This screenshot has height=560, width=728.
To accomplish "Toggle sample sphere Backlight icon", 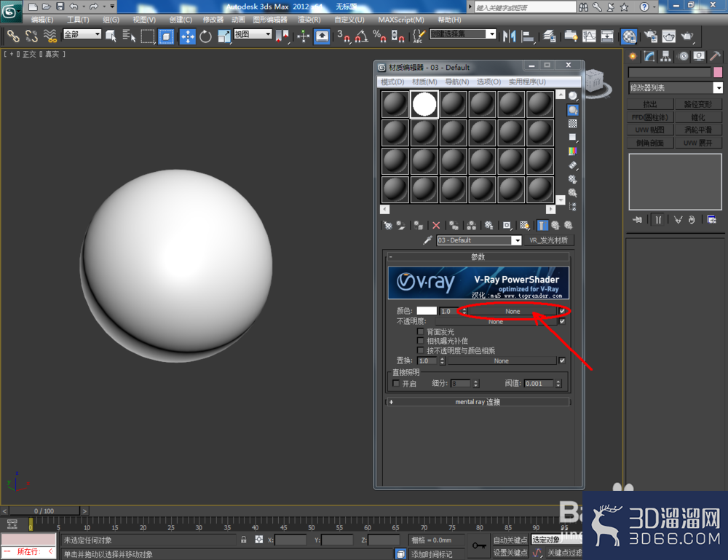I will (573, 110).
